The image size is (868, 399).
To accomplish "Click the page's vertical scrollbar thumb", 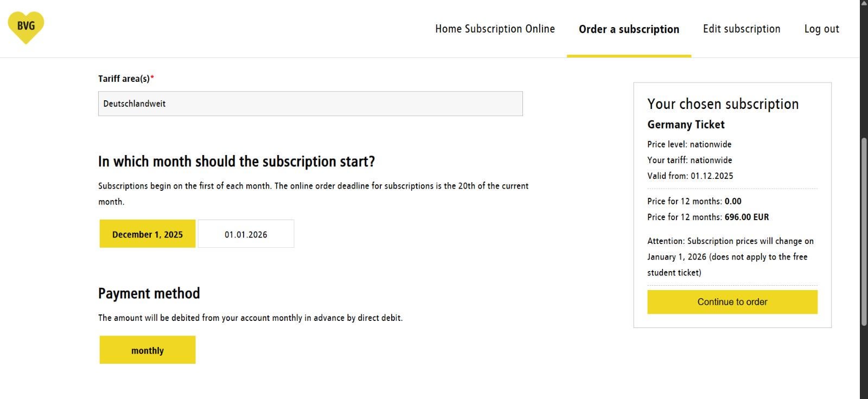I will [x=864, y=232].
